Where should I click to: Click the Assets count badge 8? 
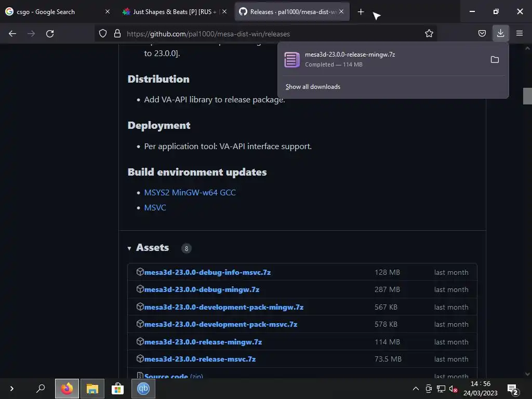point(187,248)
